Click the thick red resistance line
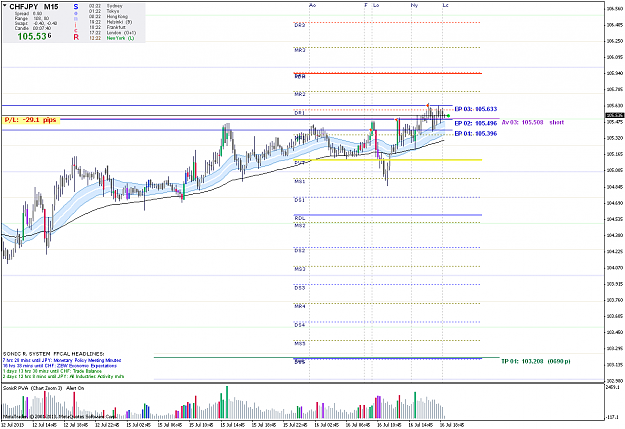625x429 pixels. pyautogui.click(x=388, y=73)
